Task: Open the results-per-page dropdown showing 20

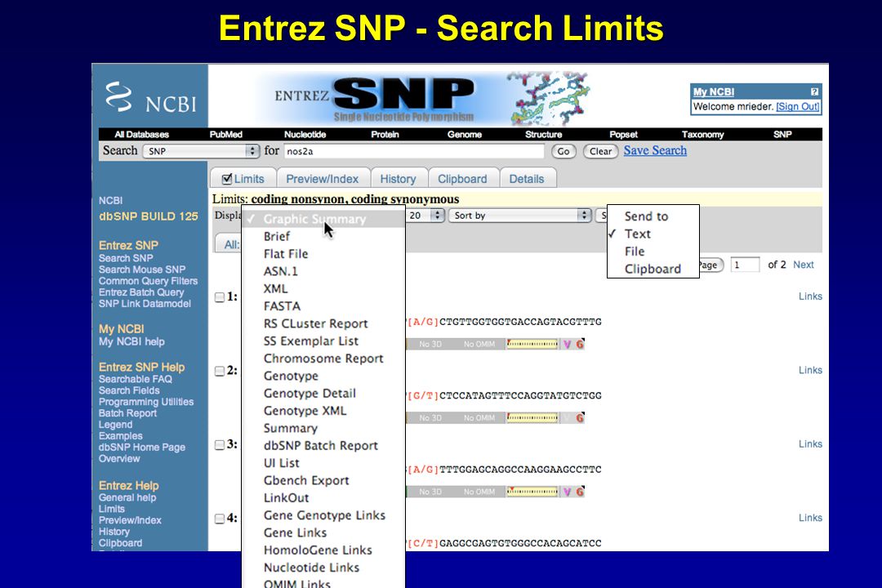Action: (x=425, y=216)
